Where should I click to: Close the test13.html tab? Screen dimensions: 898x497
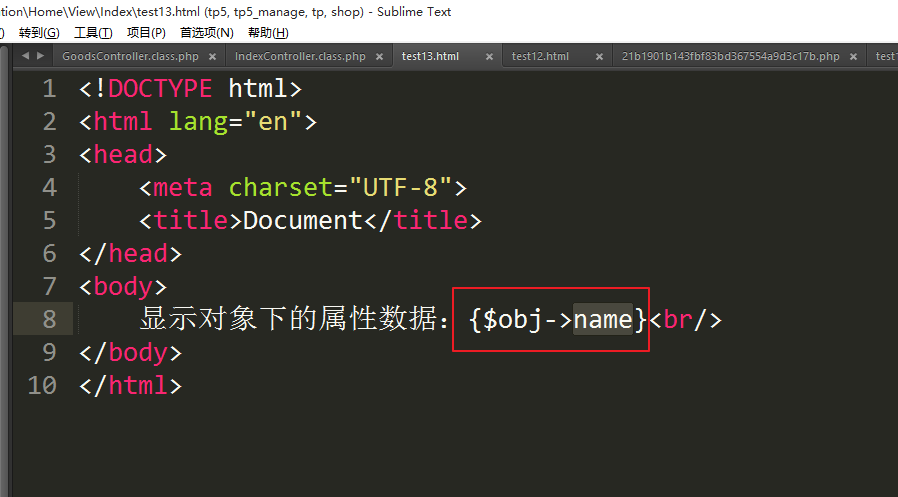pyautogui.click(x=487, y=57)
